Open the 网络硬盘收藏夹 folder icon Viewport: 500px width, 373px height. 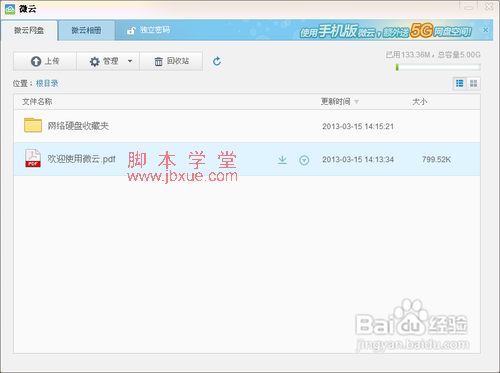(x=33, y=125)
